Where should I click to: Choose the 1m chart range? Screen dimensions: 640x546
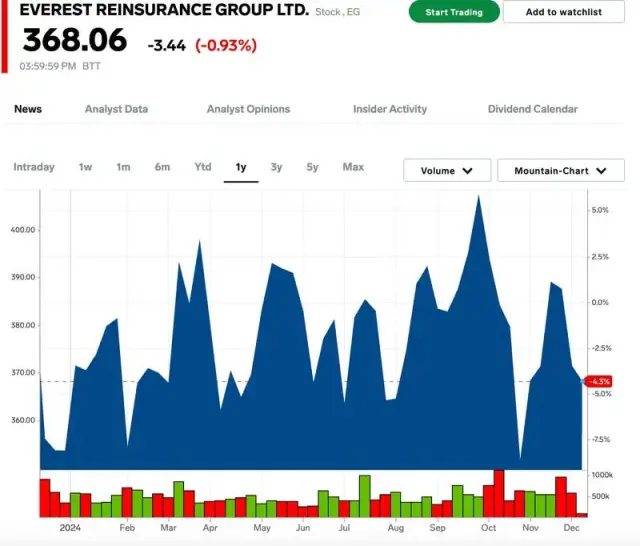click(x=123, y=167)
